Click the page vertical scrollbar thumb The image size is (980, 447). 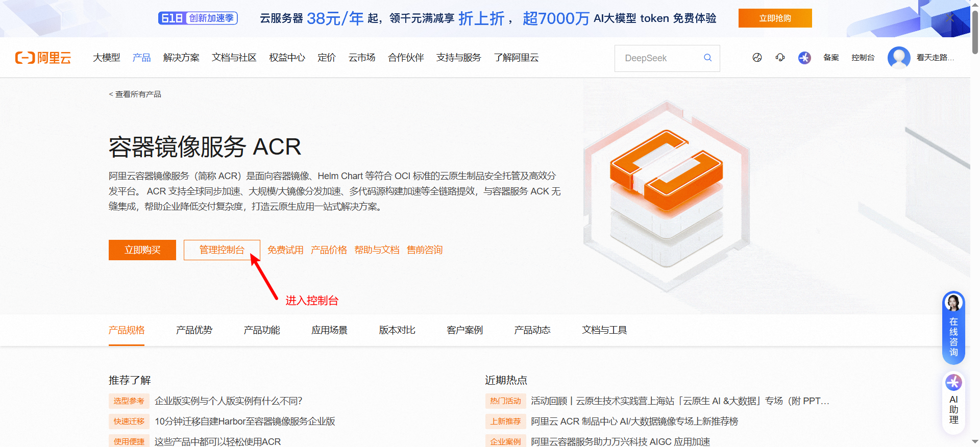(975, 32)
